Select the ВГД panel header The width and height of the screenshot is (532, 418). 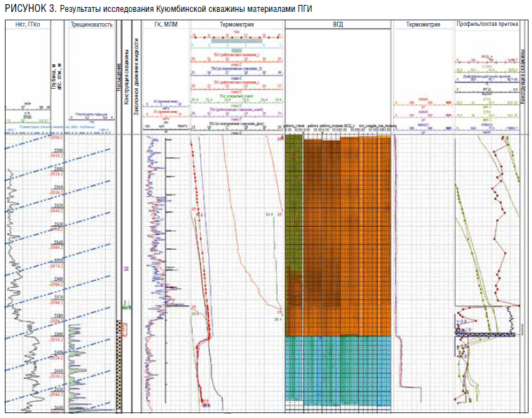pos(337,25)
